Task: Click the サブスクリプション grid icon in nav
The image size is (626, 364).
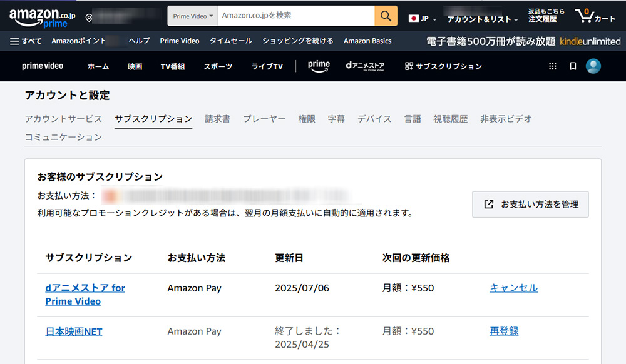Action: 409,66
